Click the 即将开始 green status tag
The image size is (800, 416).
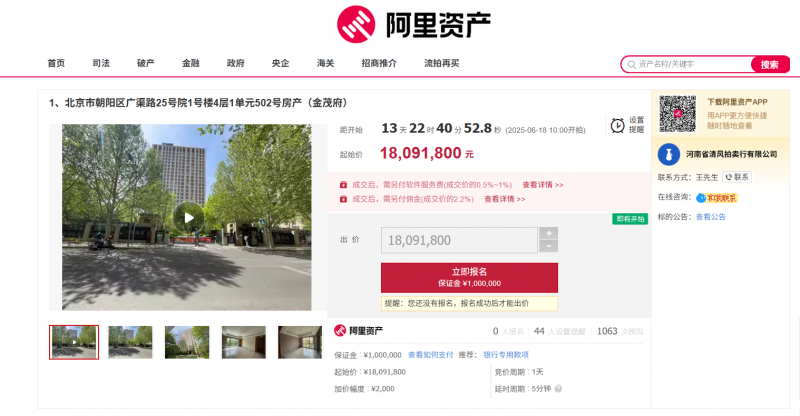pyautogui.click(x=630, y=219)
